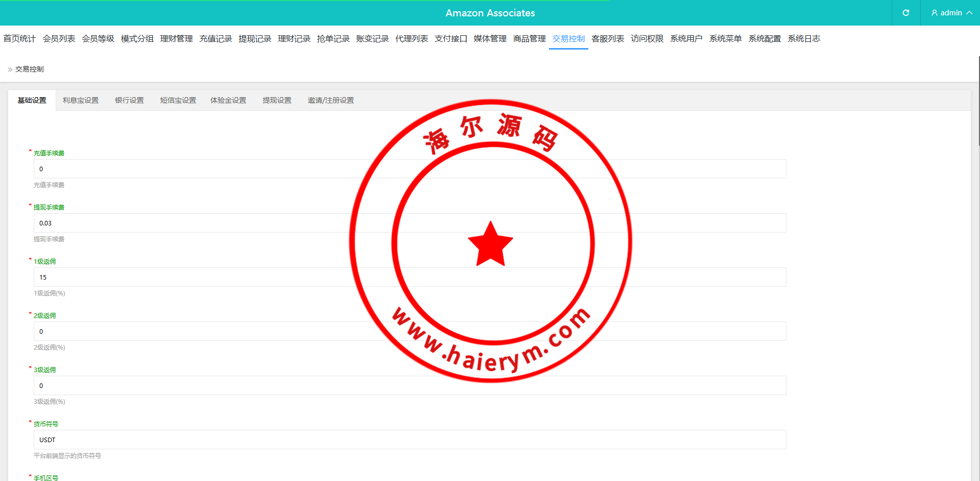Select the 短信宝设置 tab
Viewport: 980px width, 481px height.
click(x=178, y=100)
